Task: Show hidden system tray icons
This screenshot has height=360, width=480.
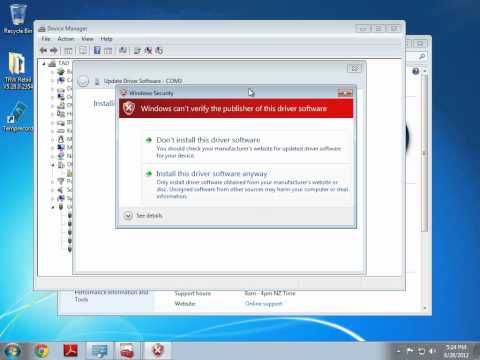Action: (x=398, y=351)
